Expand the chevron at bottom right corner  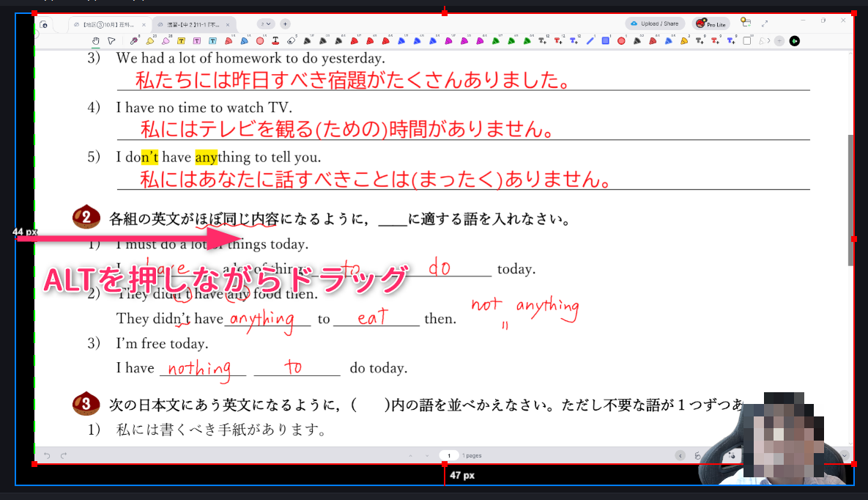pyautogui.click(x=845, y=455)
